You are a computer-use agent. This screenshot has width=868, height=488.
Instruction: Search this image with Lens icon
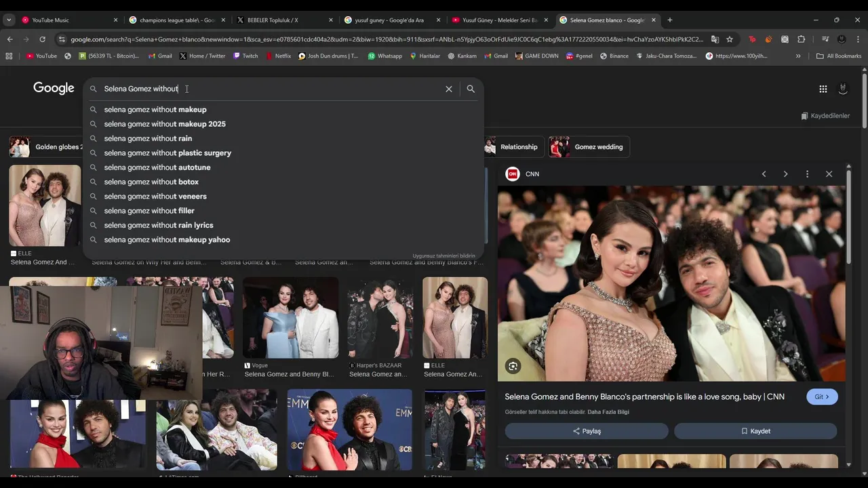[513, 366]
